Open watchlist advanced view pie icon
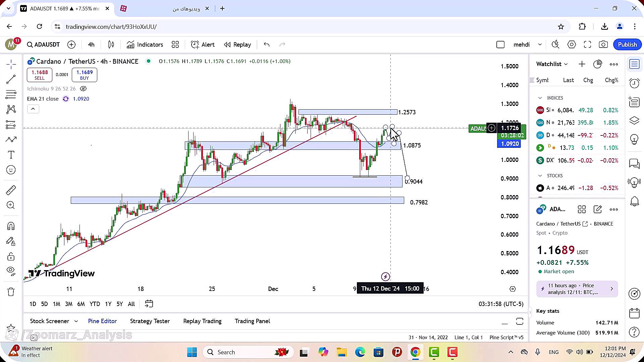Image resolution: width=644 pixels, height=362 pixels. tap(598, 64)
